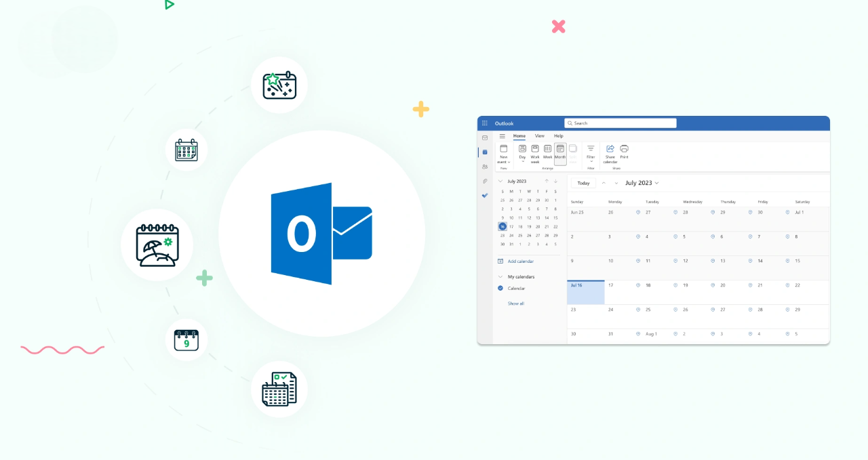Open the New event dropdown arrow
The image size is (868, 460).
tap(509, 162)
